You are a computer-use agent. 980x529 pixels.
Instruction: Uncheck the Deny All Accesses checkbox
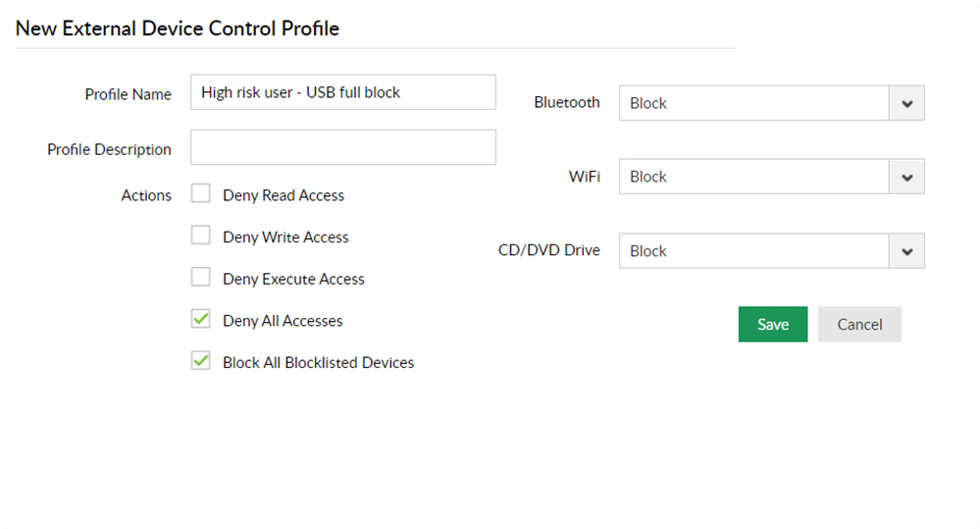click(x=201, y=320)
